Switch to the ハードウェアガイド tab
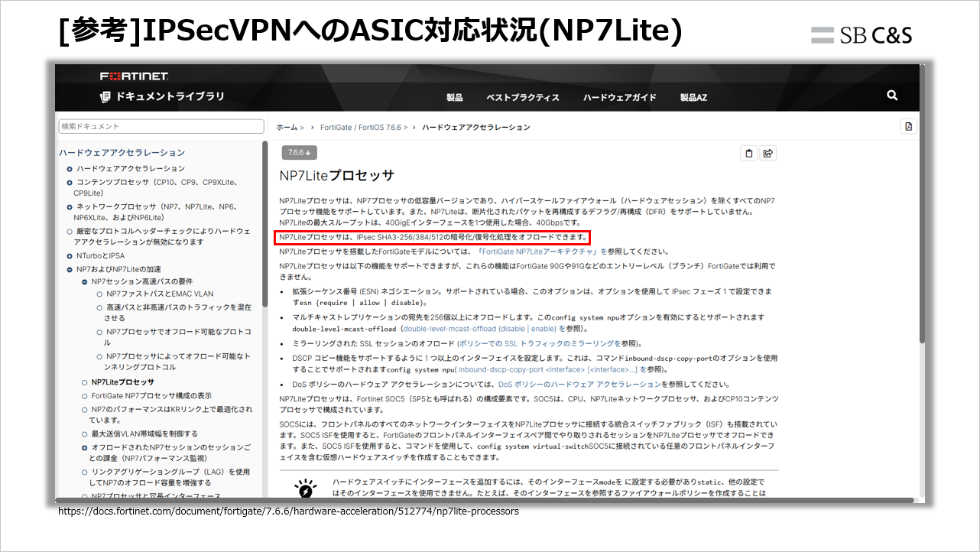 [x=620, y=96]
